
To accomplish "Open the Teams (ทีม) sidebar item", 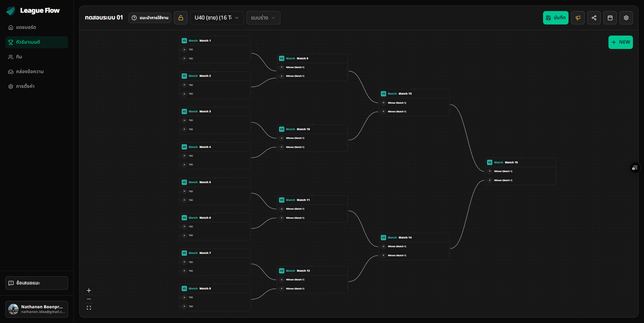I will pos(37,57).
